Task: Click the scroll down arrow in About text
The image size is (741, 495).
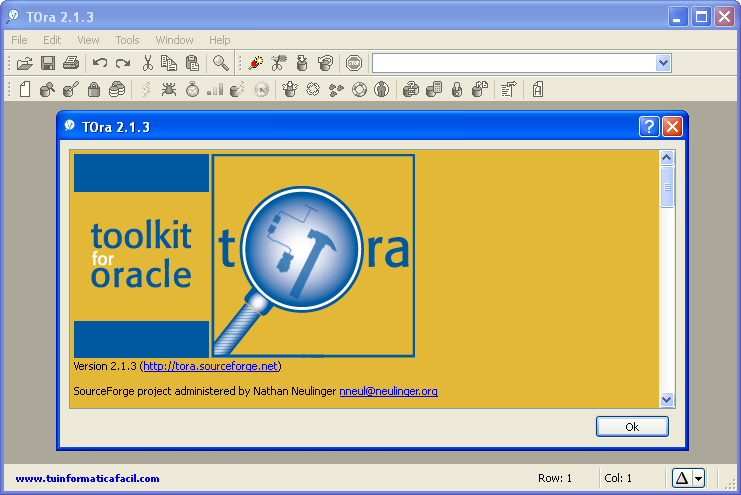Action: [x=667, y=400]
